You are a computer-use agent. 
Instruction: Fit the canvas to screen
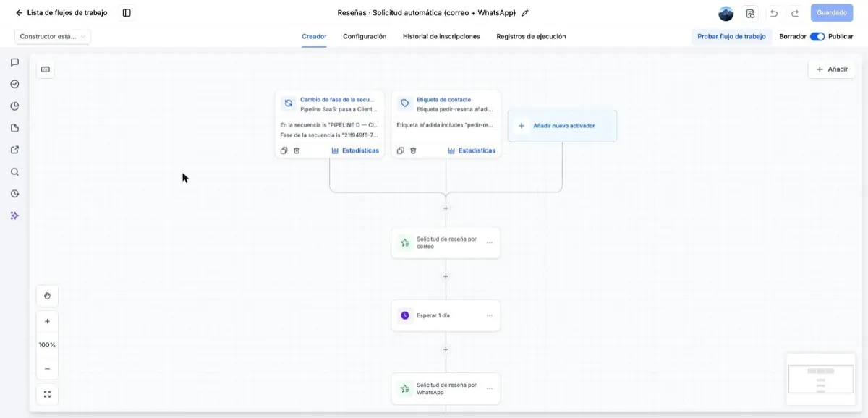pos(47,394)
